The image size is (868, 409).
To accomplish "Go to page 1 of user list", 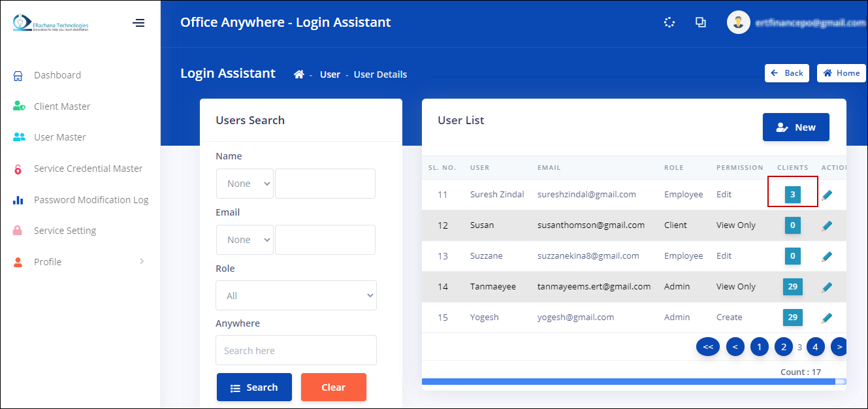I will click(760, 347).
